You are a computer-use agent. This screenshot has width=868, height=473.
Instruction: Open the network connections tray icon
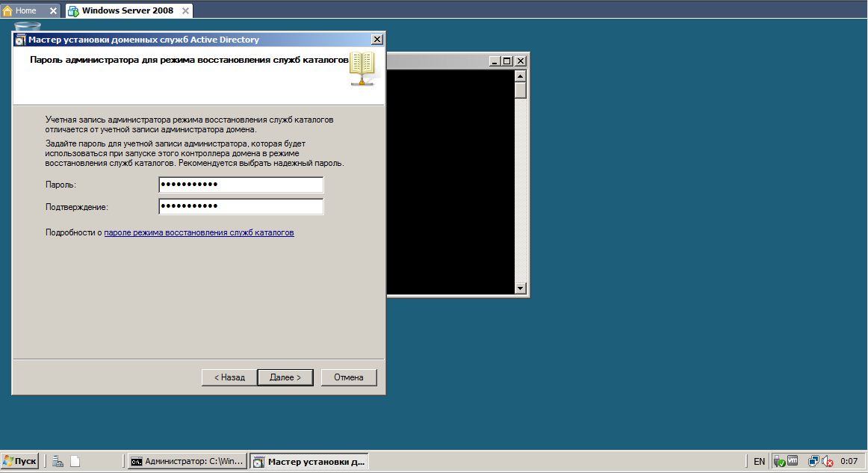pyautogui.click(x=813, y=461)
